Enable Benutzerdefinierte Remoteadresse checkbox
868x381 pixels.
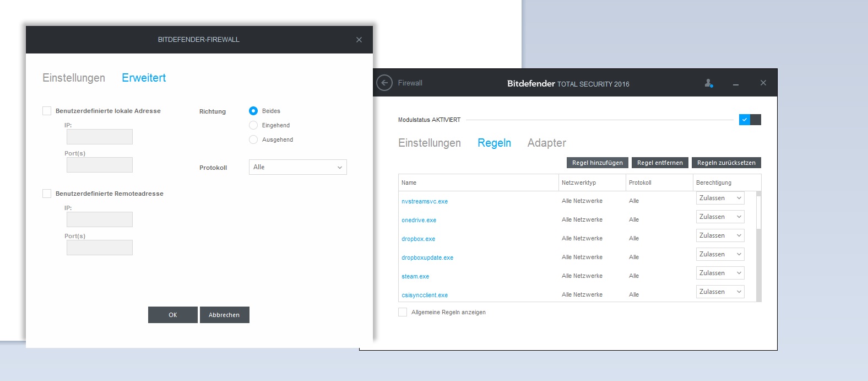pos(47,194)
